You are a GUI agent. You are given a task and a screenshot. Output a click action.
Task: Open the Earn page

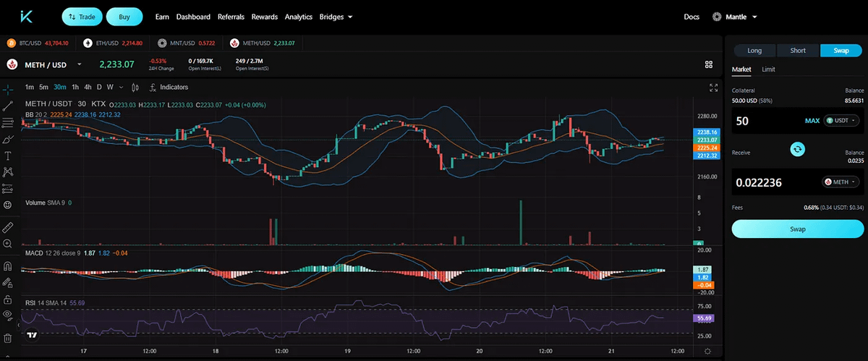162,16
